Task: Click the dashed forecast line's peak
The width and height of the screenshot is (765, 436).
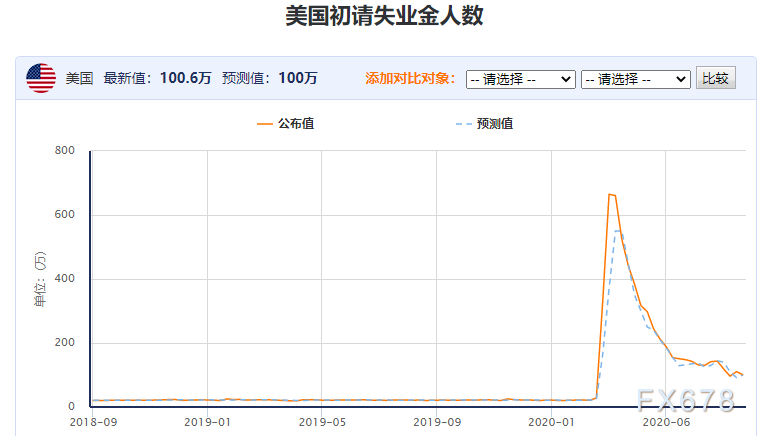Action: (618, 231)
